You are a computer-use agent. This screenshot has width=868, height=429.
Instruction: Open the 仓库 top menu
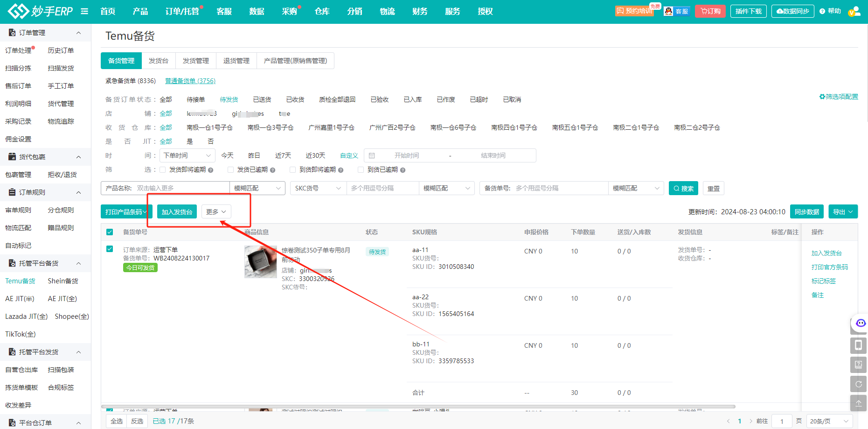(322, 11)
